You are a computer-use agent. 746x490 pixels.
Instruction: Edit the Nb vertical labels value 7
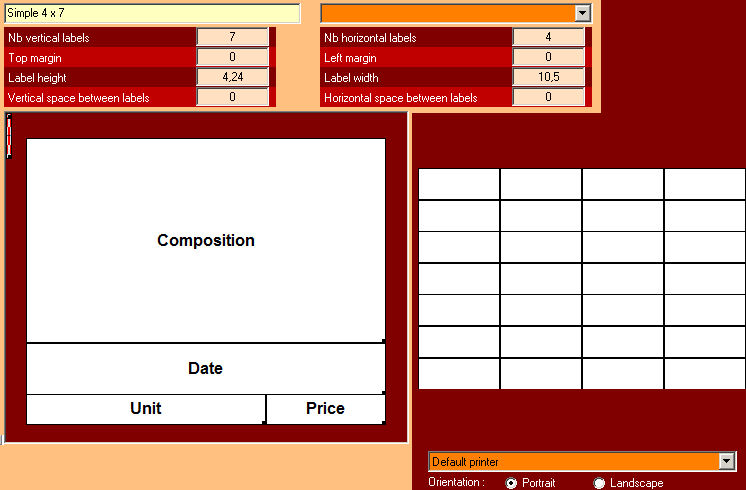(233, 37)
